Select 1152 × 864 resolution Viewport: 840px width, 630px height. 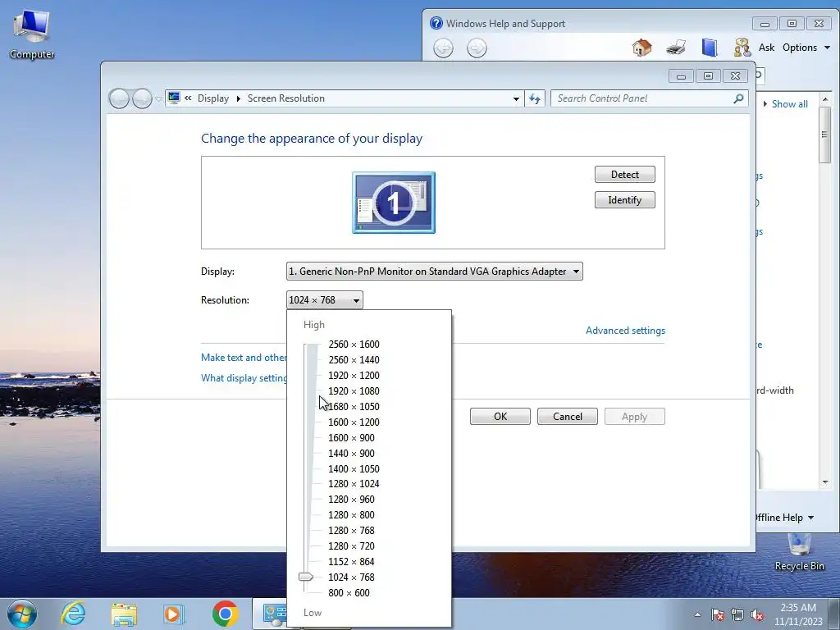pyautogui.click(x=351, y=561)
